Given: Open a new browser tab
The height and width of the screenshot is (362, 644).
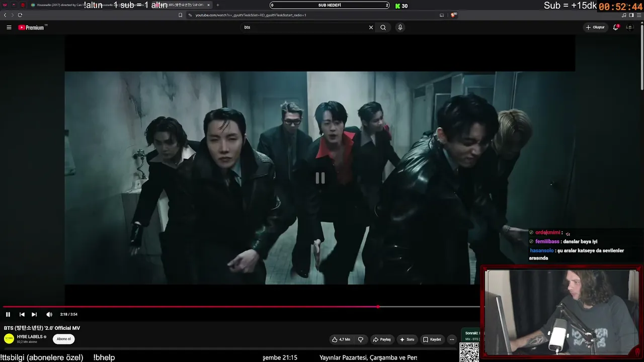Looking at the screenshot, I should 218,5.
